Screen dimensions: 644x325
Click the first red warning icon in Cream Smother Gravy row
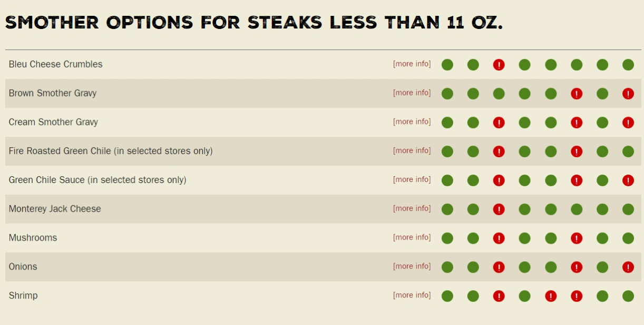coord(499,123)
